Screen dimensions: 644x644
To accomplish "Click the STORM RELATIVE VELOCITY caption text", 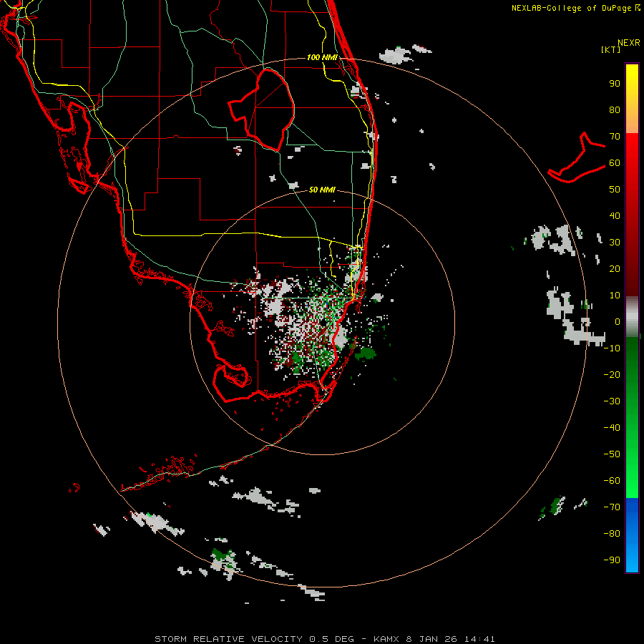I will (x=229, y=639).
